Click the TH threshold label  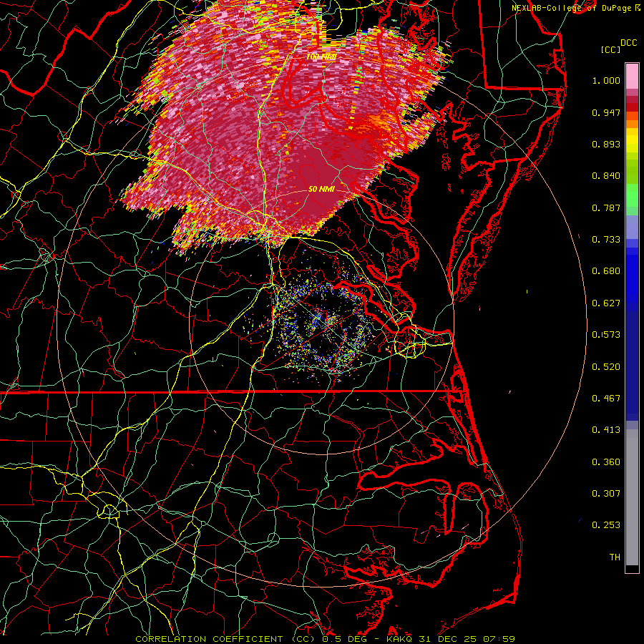click(615, 557)
